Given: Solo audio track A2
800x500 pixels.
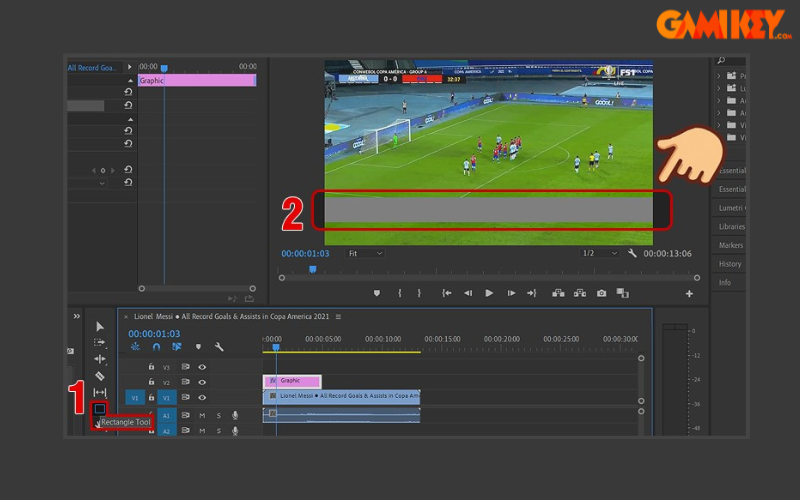Looking at the screenshot, I should point(219,431).
